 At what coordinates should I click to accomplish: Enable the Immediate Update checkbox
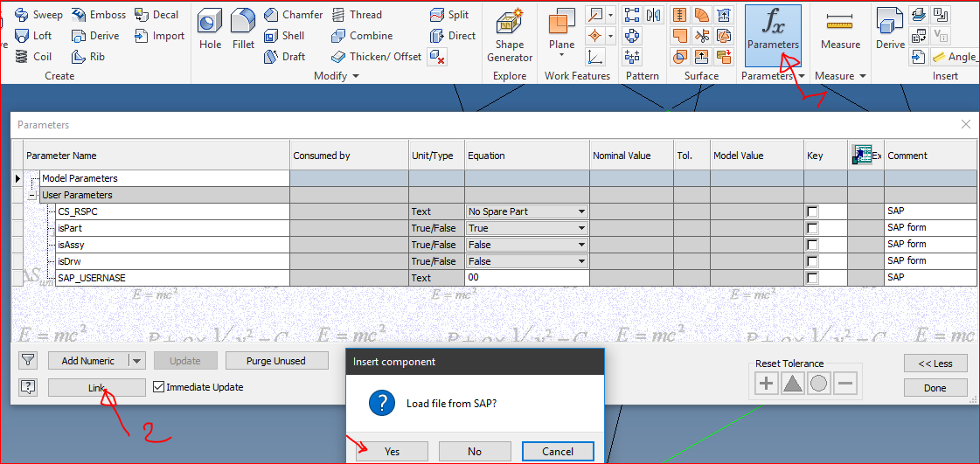158,387
